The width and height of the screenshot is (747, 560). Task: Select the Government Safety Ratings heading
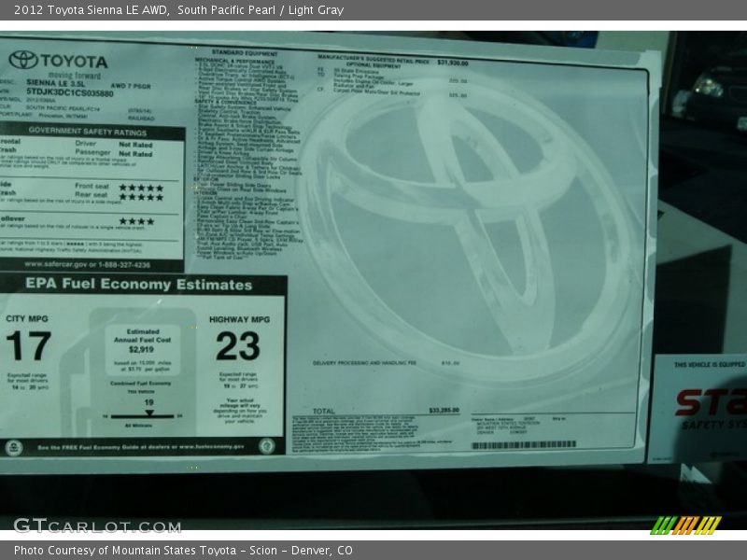(88, 132)
